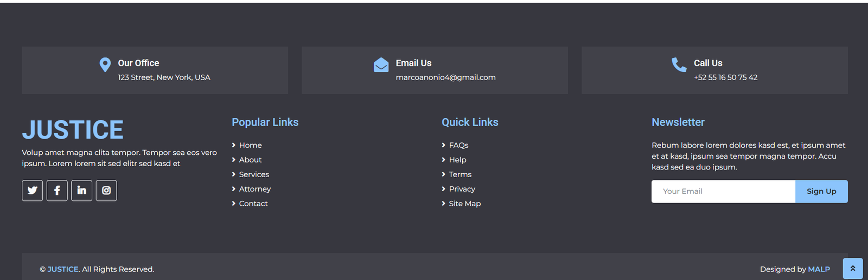Open the Twitter social icon
The height and width of the screenshot is (280, 868).
pyautogui.click(x=33, y=191)
